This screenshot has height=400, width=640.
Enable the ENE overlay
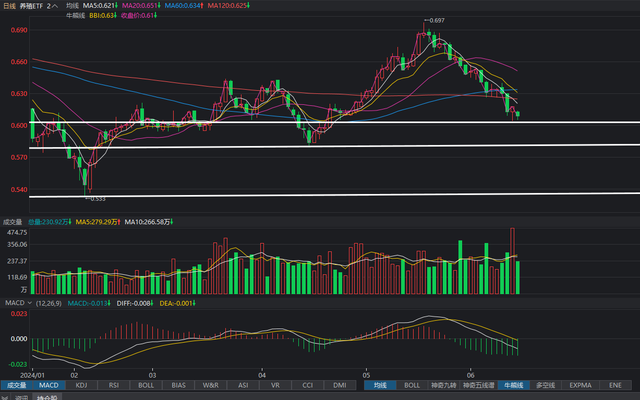615,385
